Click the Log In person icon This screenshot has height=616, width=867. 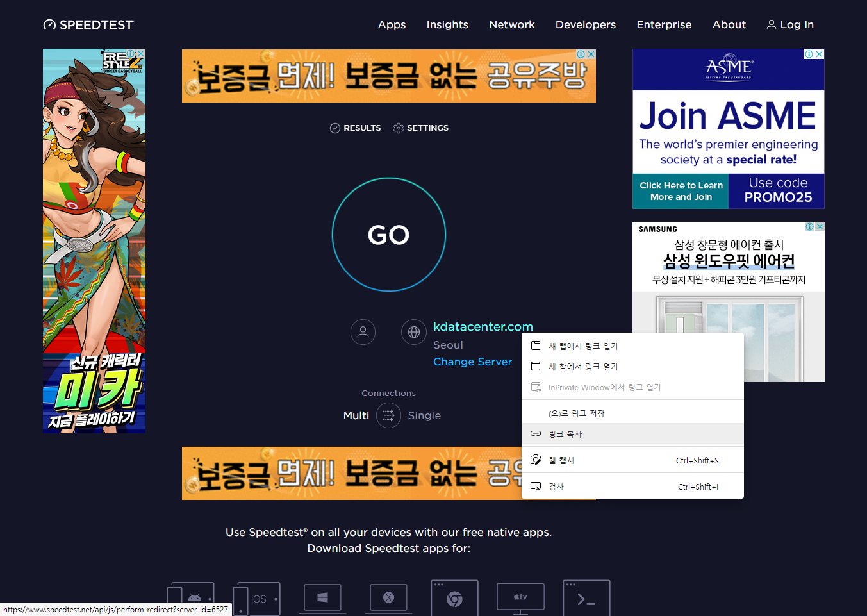click(772, 24)
